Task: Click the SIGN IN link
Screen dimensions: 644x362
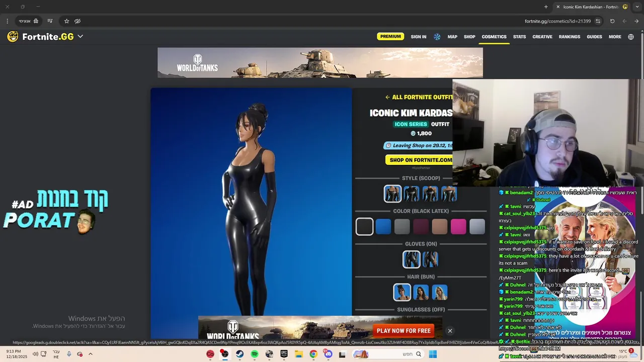Action: [x=418, y=37]
